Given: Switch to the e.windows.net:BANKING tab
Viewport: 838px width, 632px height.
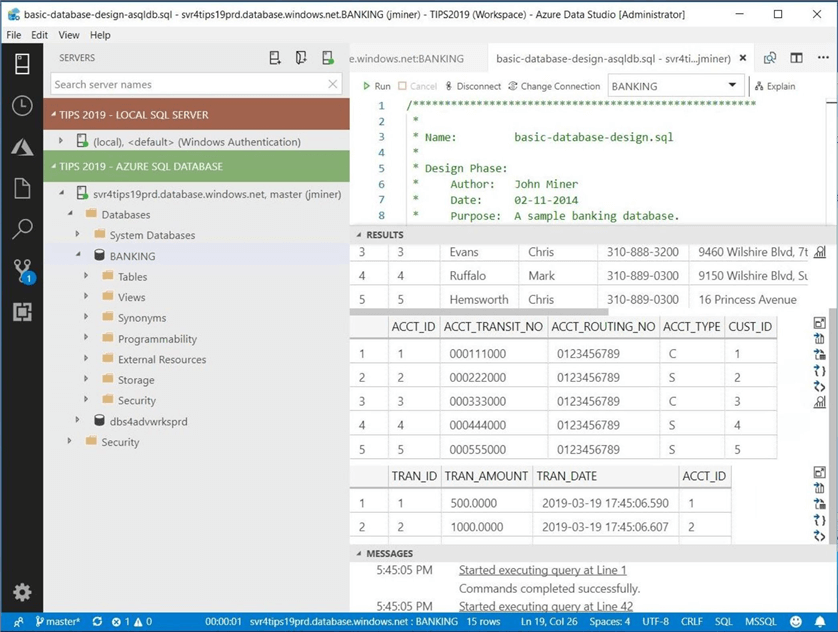Looking at the screenshot, I should point(407,58).
